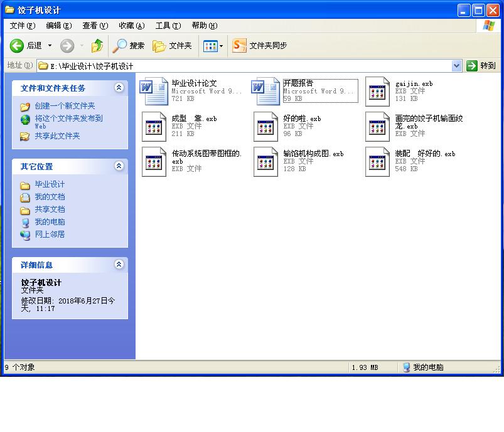Image resolution: width=504 pixels, height=432 pixels.
Task: Collapse the 详细信息 panel
Action: (x=119, y=264)
